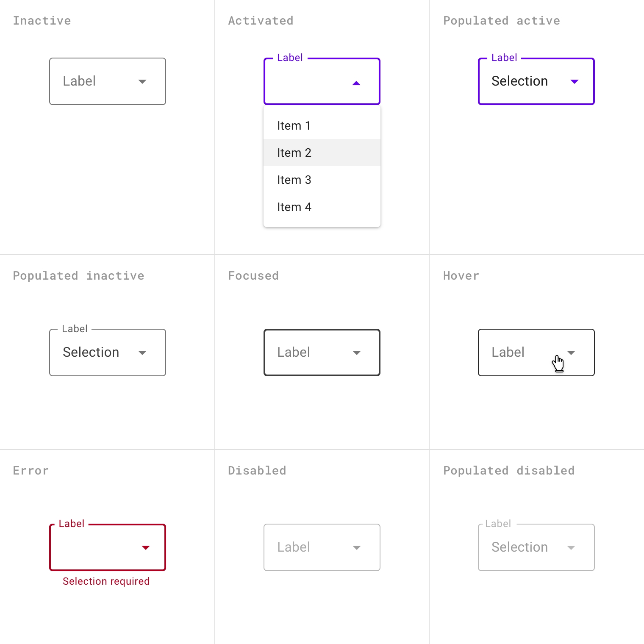This screenshot has height=644, width=644.
Task: Click the Selection text in Populated active
Action: click(x=519, y=81)
